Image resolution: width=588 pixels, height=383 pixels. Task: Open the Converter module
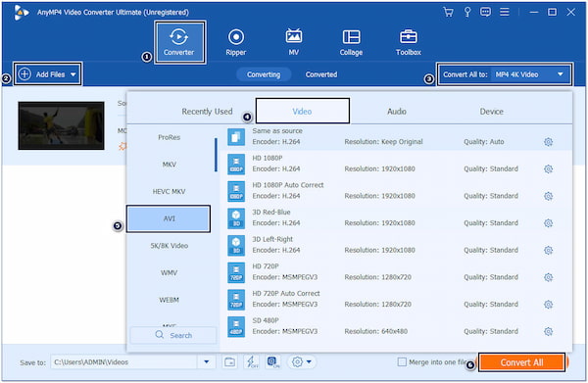(x=179, y=42)
